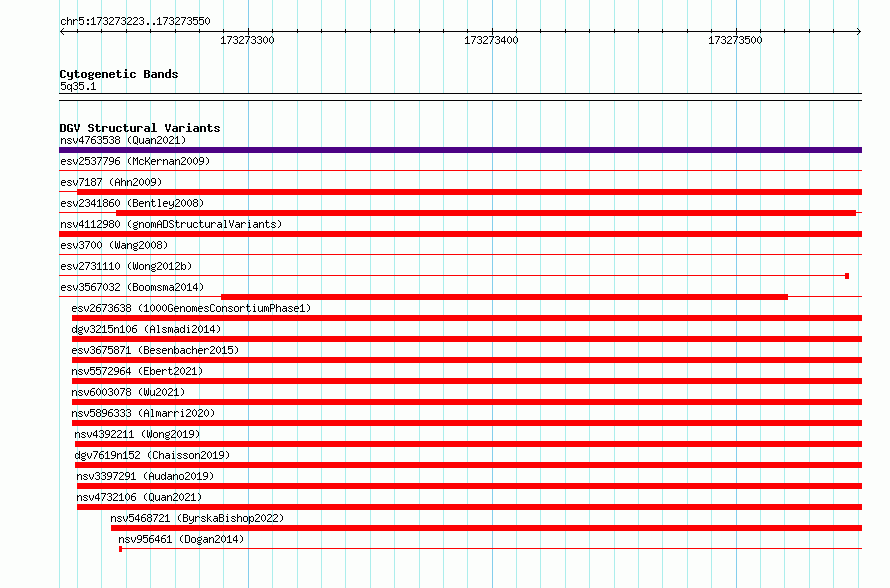This screenshot has height=588, width=890.
Task: Select the 5q35.1 band label
Action: [x=78, y=86]
